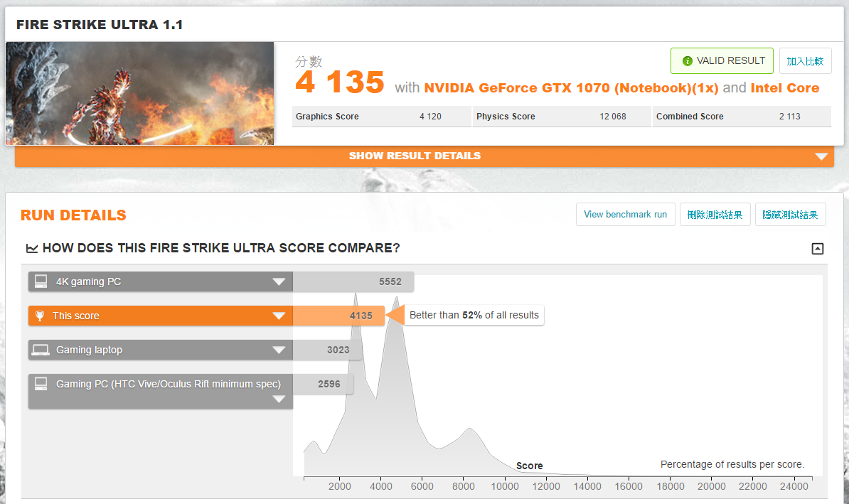Screen dimensions: 849x504
Task: Click the 加入比較 add to compare button
Action: tap(805, 61)
